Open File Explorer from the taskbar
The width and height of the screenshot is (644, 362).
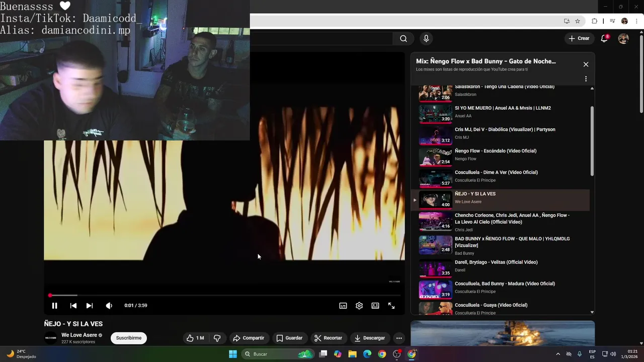click(x=353, y=354)
